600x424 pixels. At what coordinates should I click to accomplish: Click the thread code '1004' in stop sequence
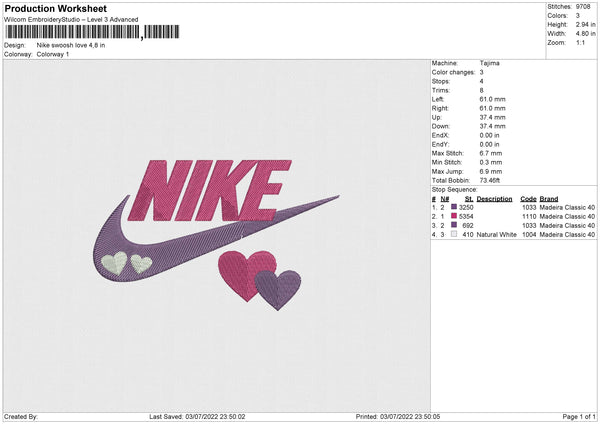pos(529,235)
